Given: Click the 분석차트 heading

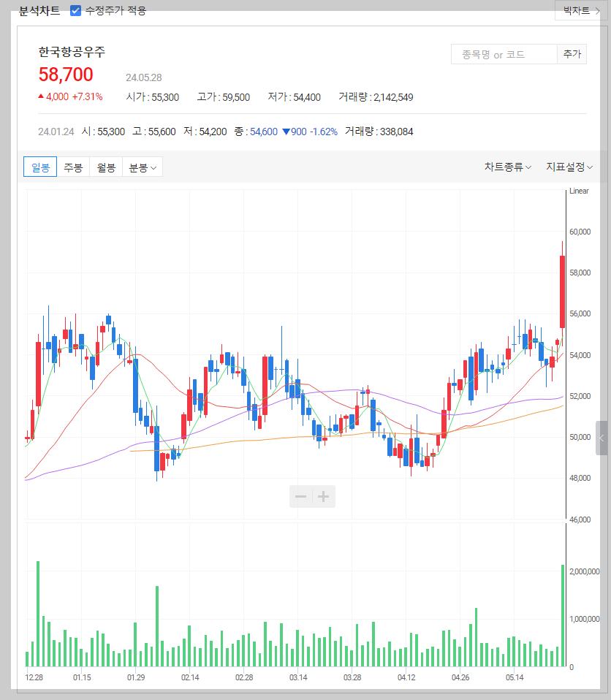Looking at the screenshot, I should (39, 11).
